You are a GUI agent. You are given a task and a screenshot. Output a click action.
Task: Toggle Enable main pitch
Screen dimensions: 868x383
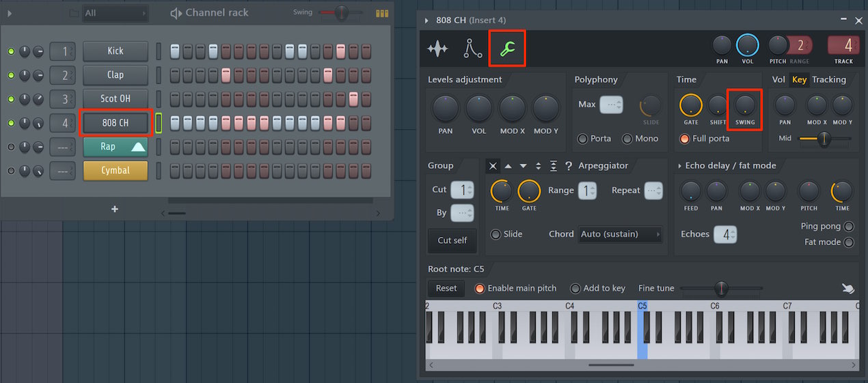tap(480, 288)
